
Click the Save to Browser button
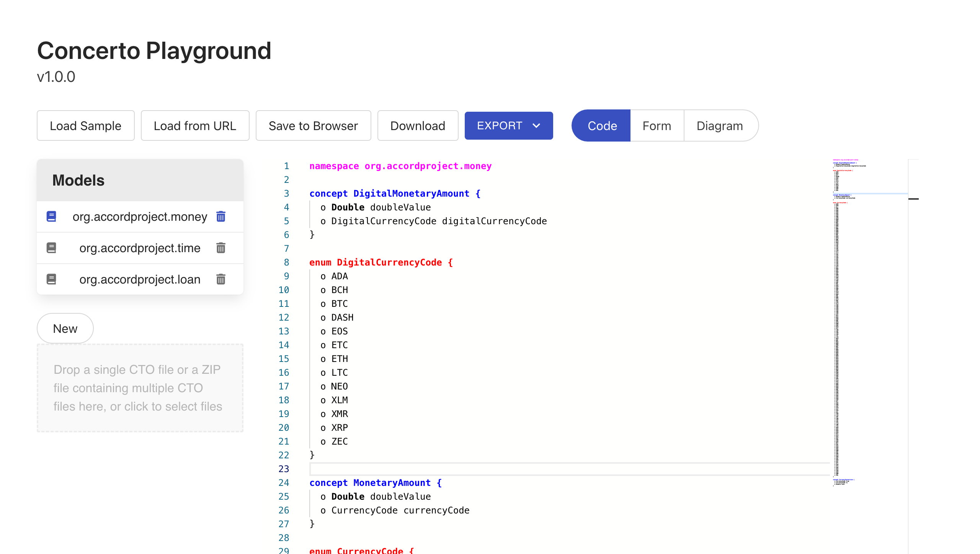click(313, 125)
